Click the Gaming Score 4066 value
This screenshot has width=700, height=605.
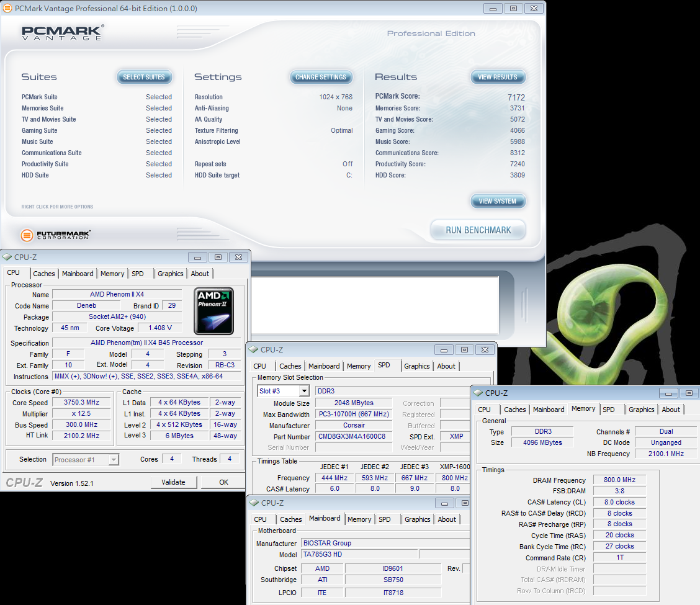518,130
